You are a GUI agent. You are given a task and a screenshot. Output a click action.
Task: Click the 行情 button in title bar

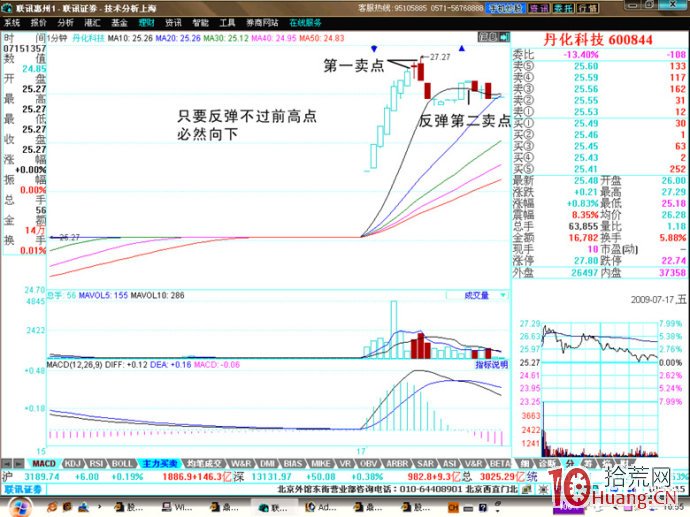pyautogui.click(x=588, y=8)
